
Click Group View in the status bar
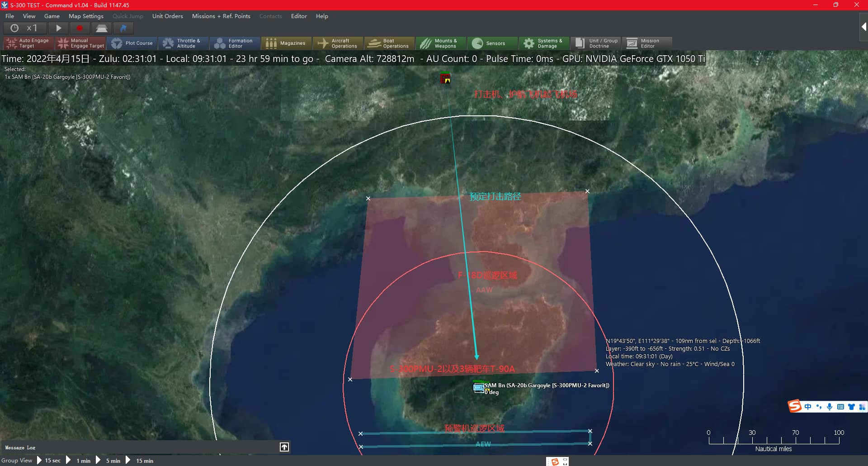(17, 461)
